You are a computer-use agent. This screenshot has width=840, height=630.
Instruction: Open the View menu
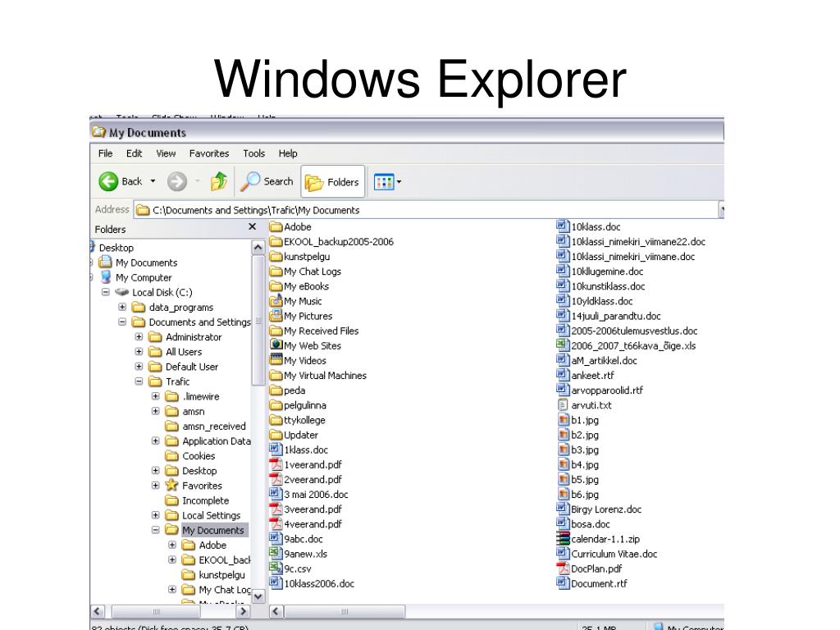point(166,153)
